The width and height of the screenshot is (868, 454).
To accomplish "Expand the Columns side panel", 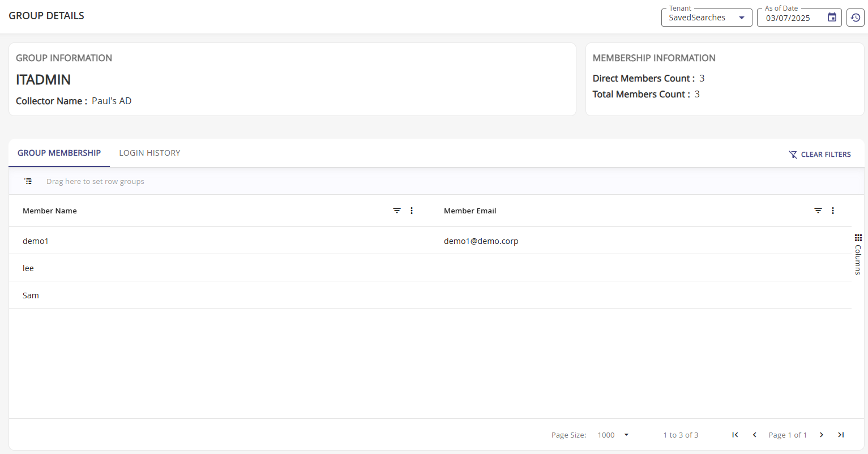I will coord(858,254).
